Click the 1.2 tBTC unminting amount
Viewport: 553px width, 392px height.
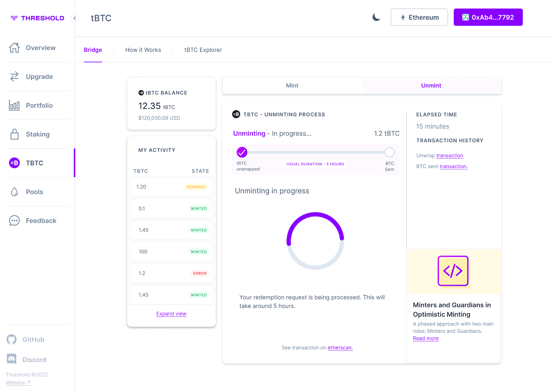coord(387,133)
